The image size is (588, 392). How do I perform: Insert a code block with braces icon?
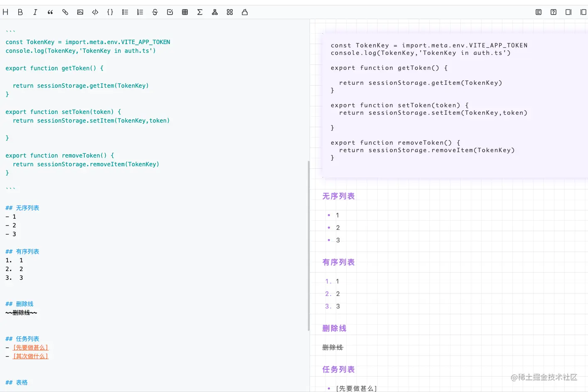coord(110,12)
